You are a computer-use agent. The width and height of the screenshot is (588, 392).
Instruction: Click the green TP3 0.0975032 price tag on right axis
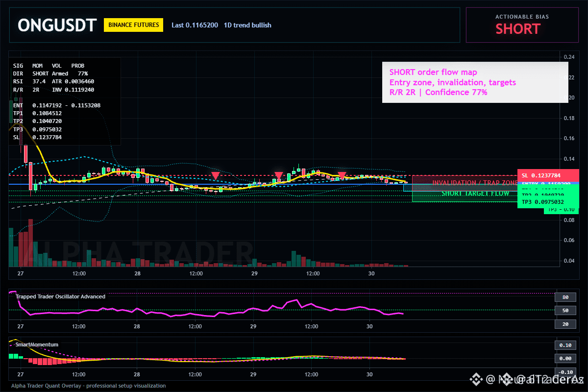pyautogui.click(x=548, y=201)
